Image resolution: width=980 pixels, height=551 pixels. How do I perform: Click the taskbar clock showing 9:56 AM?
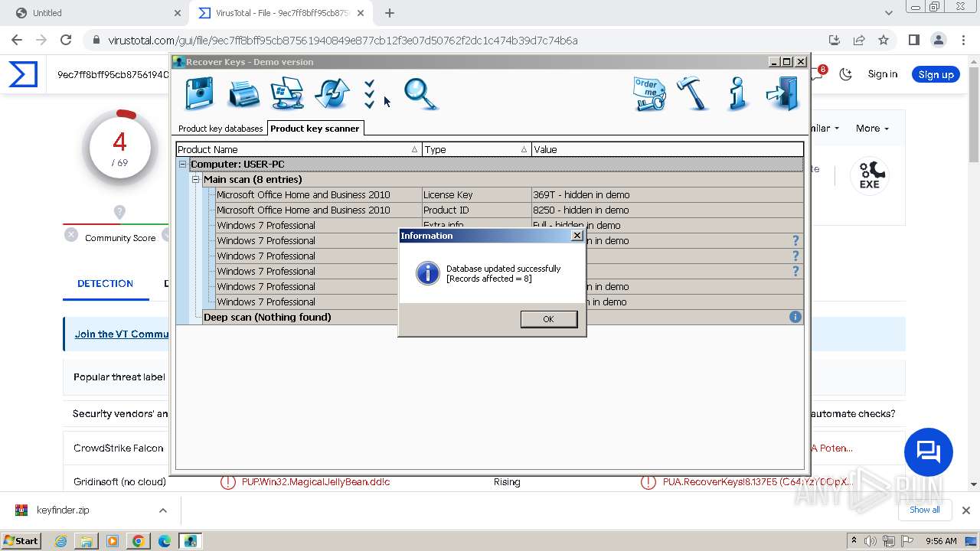(941, 541)
